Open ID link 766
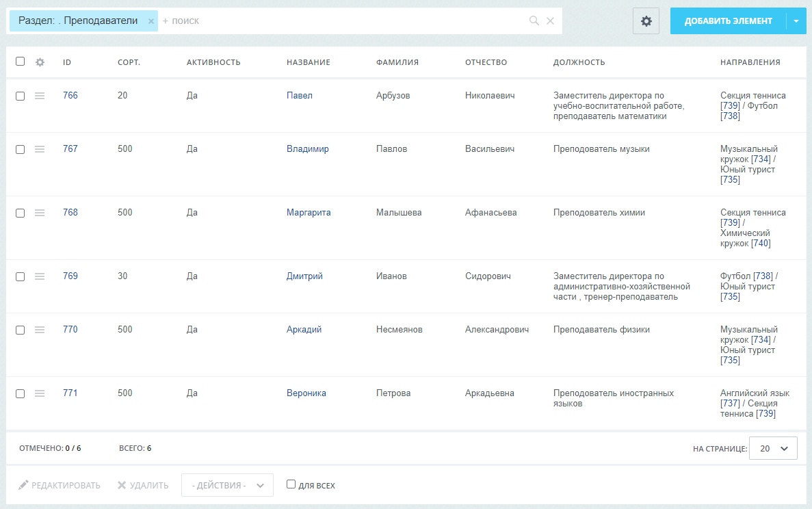Viewport: 812px width, 509px height. (70, 95)
